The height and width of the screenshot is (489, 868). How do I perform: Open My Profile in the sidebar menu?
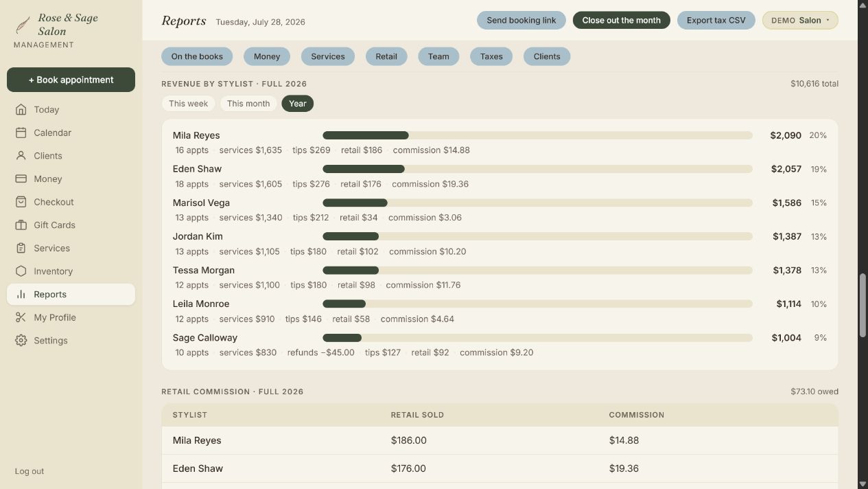71,317
